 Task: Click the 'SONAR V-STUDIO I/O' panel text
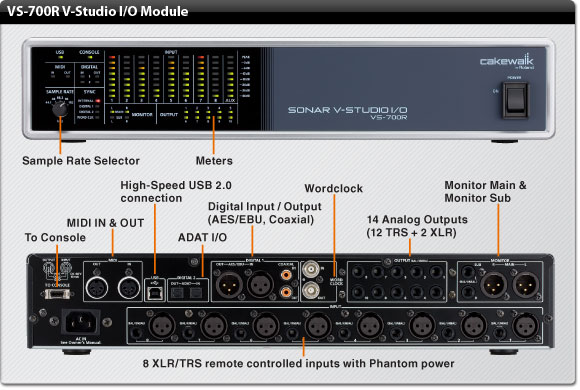pos(347,110)
